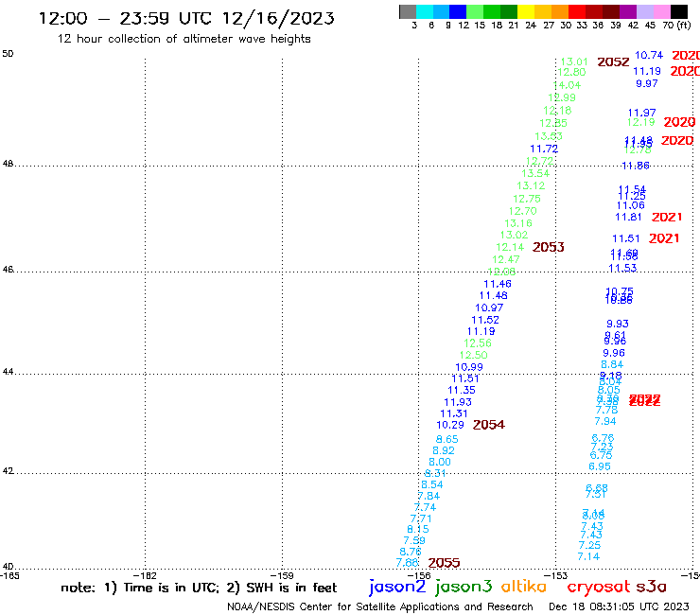Image resolution: width=700 pixels, height=615 pixels.
Task: Click the wave height value 7.84
Action: (429, 496)
